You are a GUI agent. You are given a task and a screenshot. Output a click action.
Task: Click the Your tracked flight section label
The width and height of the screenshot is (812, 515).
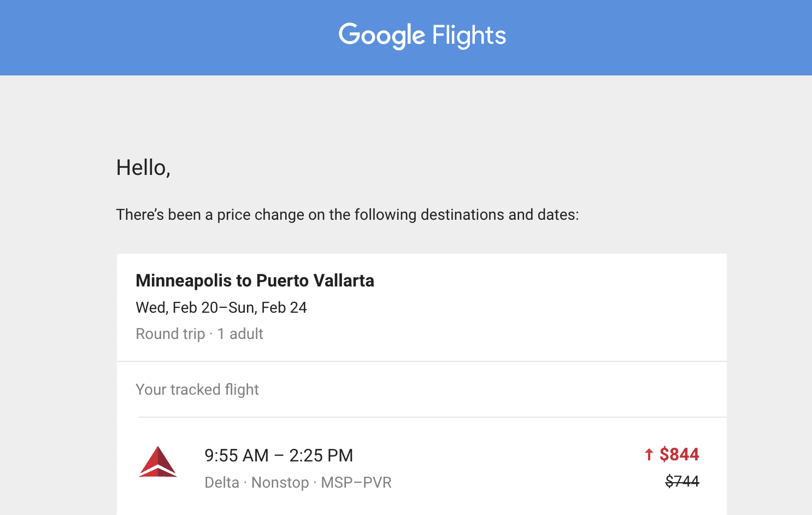[197, 390]
